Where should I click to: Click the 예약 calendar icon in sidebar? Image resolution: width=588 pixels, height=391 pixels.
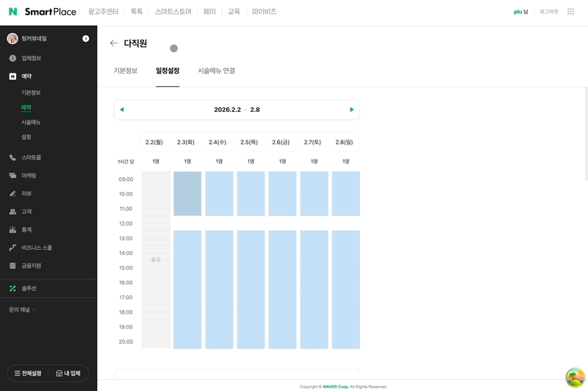12,76
